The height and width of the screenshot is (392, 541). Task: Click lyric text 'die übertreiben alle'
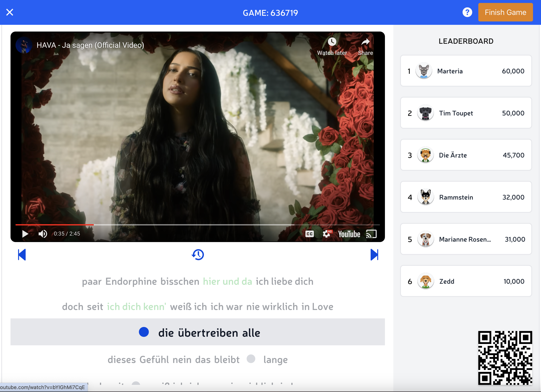[x=209, y=333]
